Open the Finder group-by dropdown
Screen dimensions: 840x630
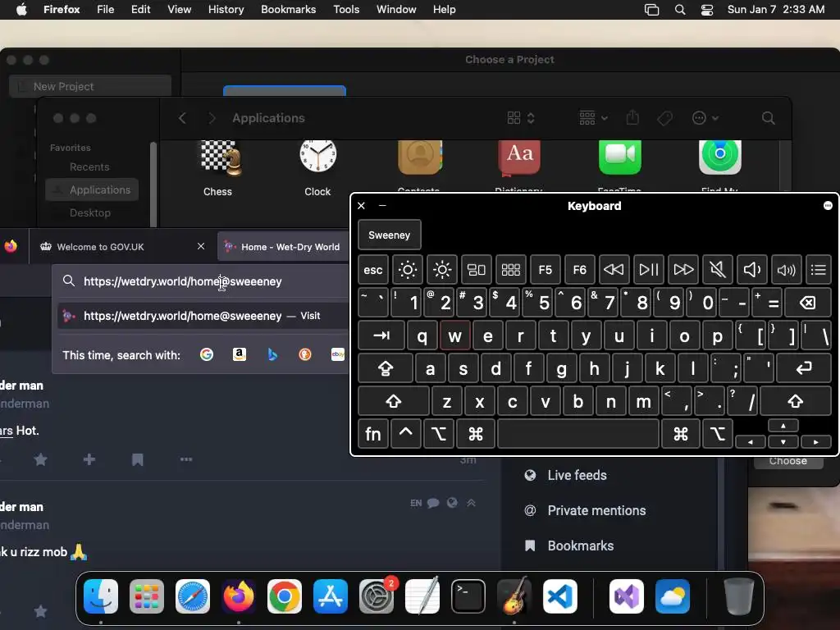pos(593,118)
